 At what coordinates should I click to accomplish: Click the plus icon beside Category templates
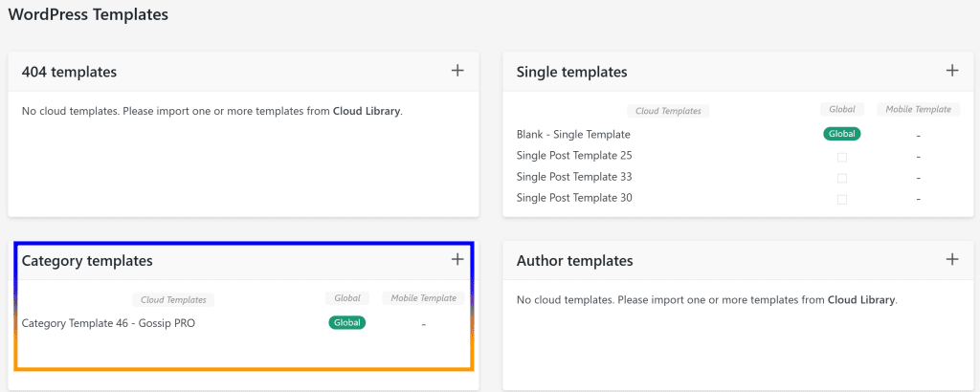tap(457, 259)
